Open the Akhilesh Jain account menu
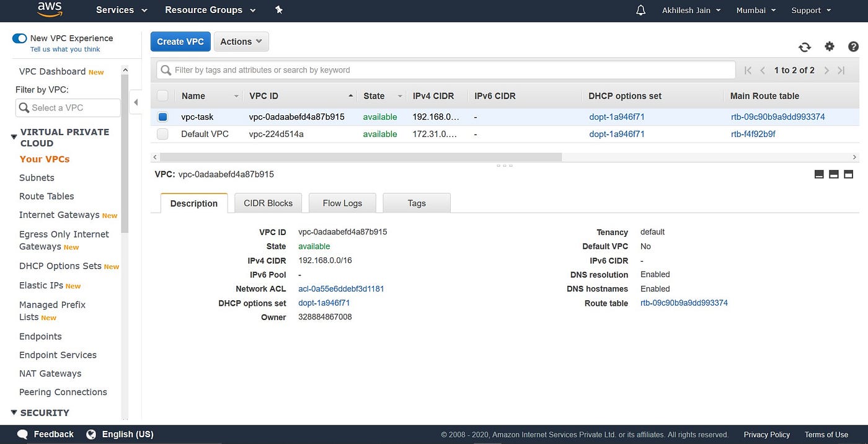The width and height of the screenshot is (868, 444). pos(691,11)
